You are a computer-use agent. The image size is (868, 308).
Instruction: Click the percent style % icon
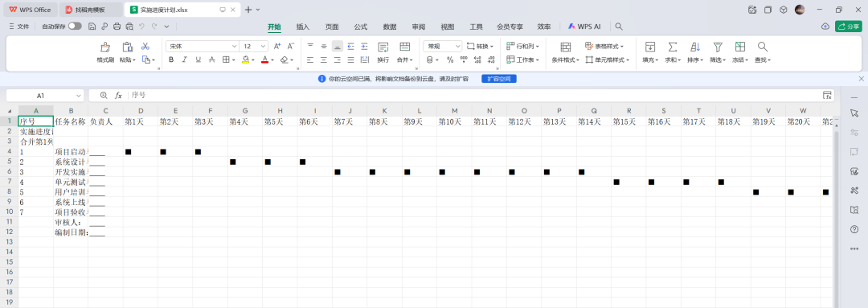tap(450, 60)
